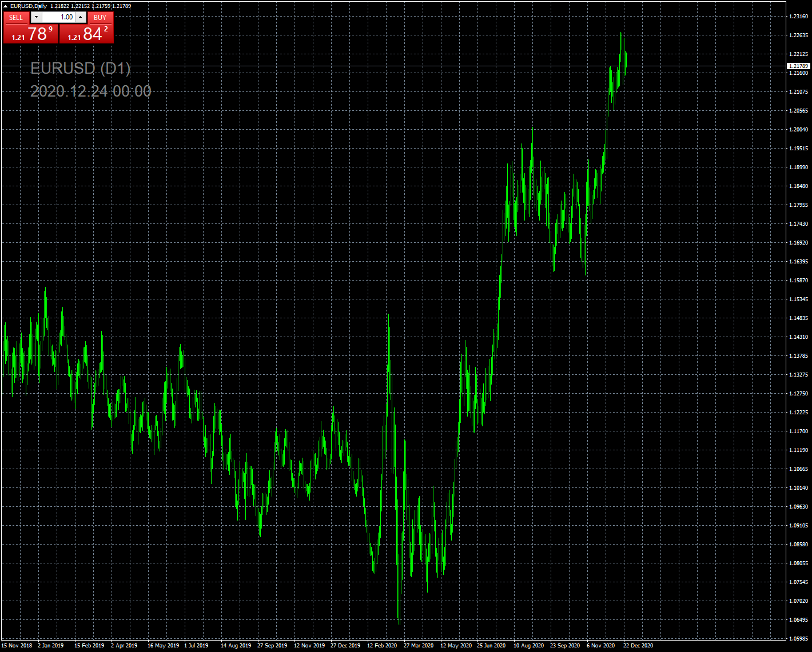Image resolution: width=812 pixels, height=652 pixels.
Task: Click price axis label 1.11700
Action: [x=798, y=431]
